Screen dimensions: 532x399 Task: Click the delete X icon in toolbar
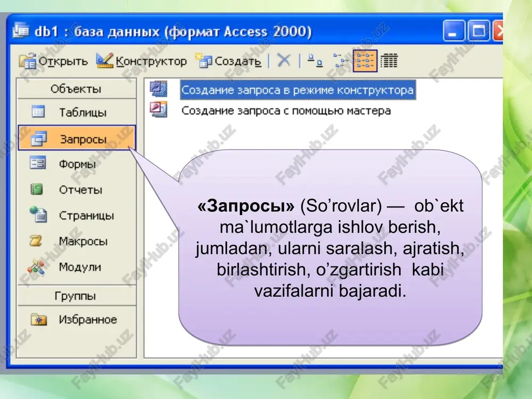[284, 61]
